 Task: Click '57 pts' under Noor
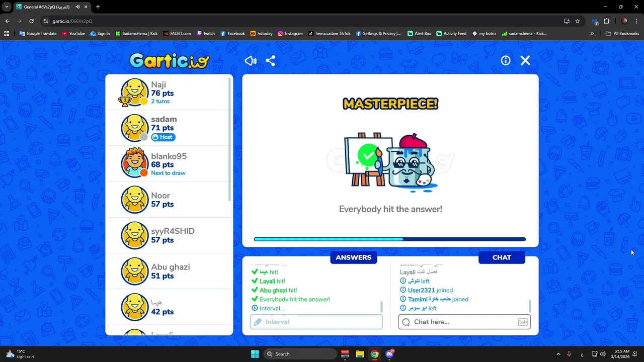(x=162, y=204)
